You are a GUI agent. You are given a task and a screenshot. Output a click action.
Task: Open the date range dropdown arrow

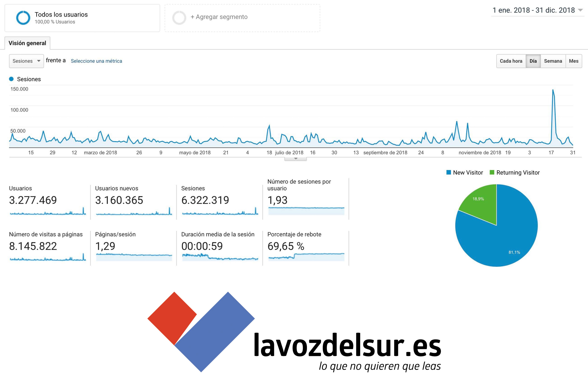click(580, 10)
